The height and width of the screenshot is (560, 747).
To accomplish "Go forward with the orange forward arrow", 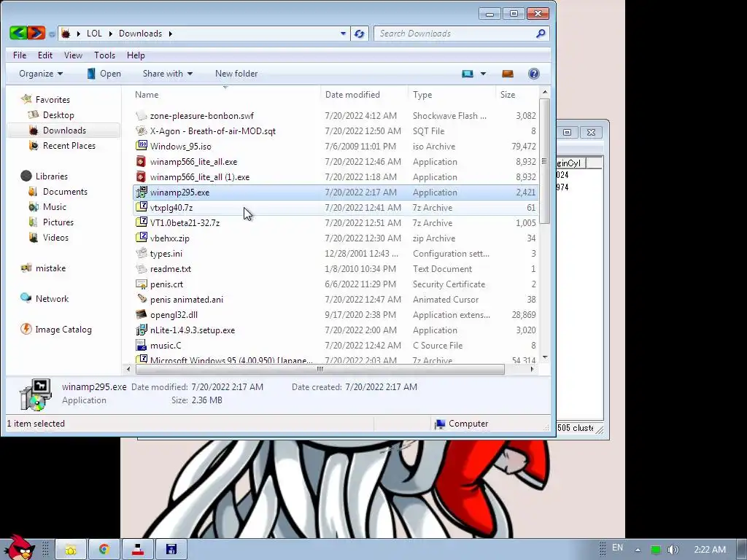I will click(x=36, y=33).
